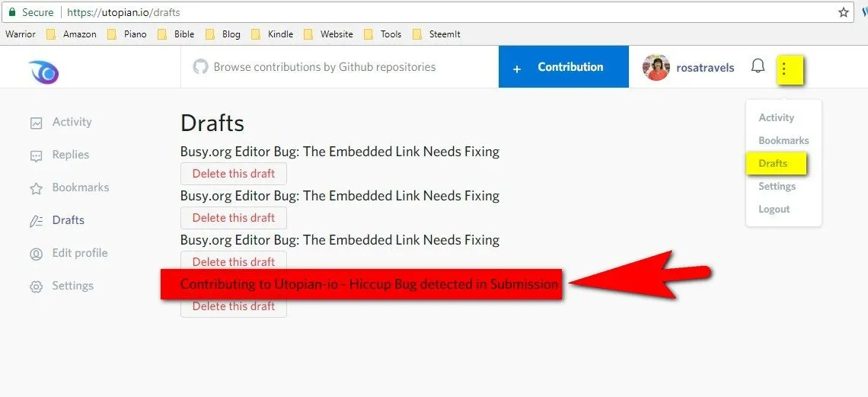Image resolution: width=868 pixels, height=397 pixels.
Task: Open the Website bookmark folder
Action: [x=328, y=34]
